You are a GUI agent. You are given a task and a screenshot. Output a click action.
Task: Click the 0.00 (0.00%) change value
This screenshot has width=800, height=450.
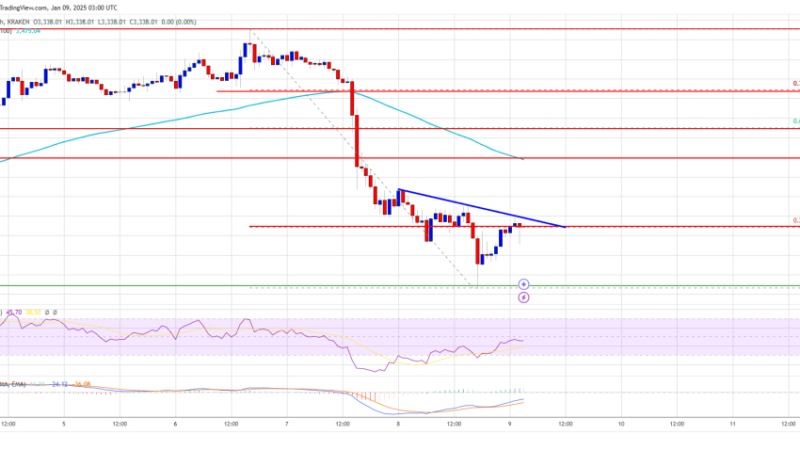pos(179,22)
